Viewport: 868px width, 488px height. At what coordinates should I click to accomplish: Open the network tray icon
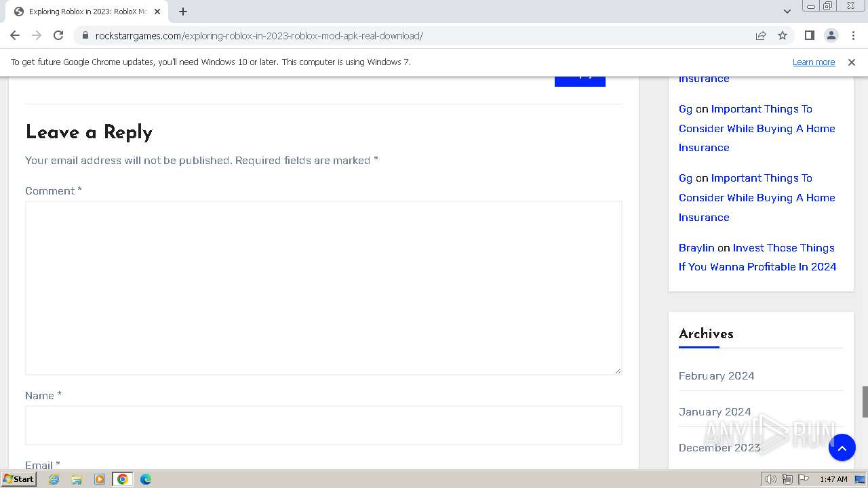[x=787, y=479]
